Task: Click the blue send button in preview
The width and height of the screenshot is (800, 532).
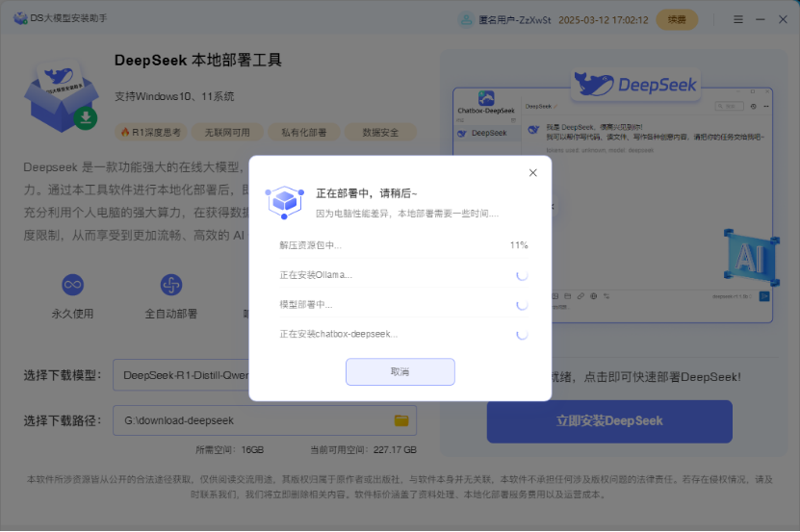Action: [763, 296]
